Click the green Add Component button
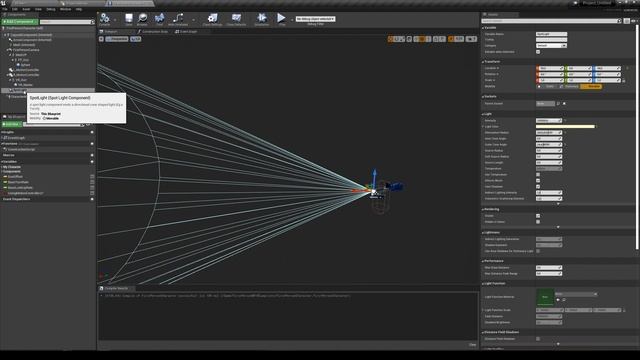The width and height of the screenshot is (640, 360). tap(20, 22)
